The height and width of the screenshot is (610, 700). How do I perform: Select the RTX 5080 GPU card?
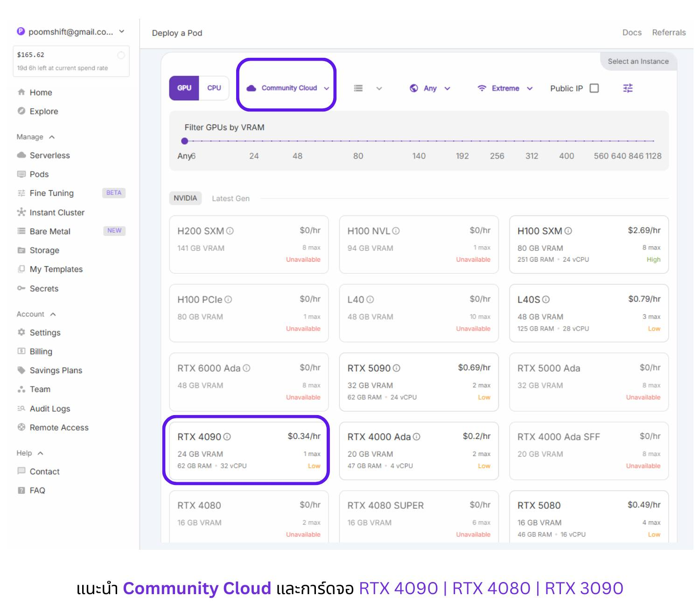(x=588, y=517)
